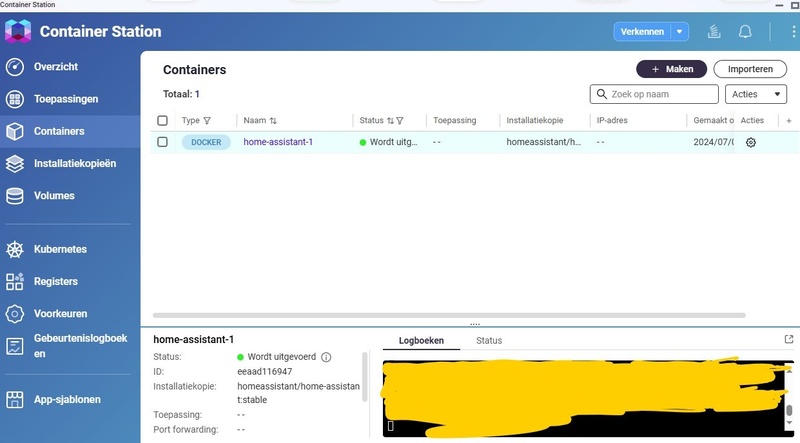Click the Wordt uitgevoerd info icon
Screen dimensions: 800x443
326,357
